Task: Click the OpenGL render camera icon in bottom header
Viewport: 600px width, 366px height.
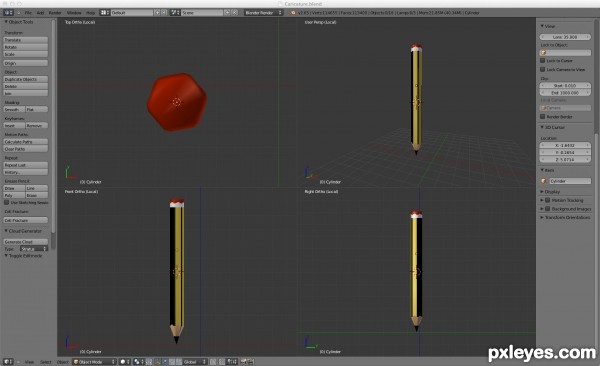Action: pyautogui.click(x=243, y=361)
